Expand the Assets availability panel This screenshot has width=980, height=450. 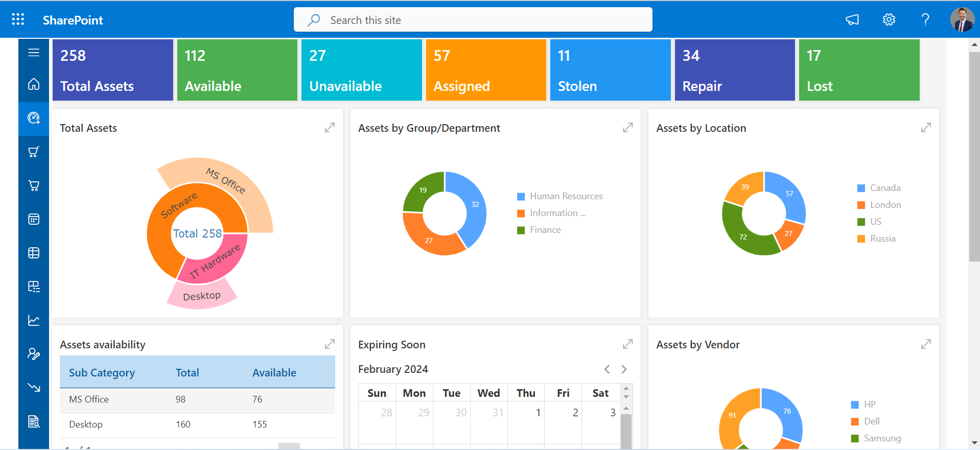[x=330, y=344]
